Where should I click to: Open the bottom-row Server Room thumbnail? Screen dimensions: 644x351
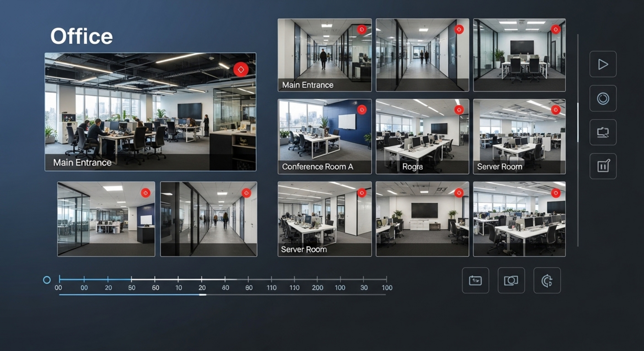[x=324, y=219]
